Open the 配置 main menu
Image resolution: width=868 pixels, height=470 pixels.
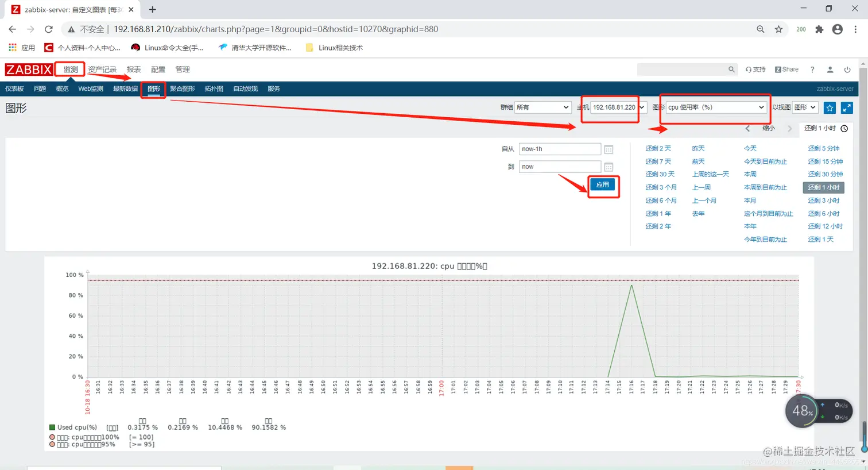158,70
